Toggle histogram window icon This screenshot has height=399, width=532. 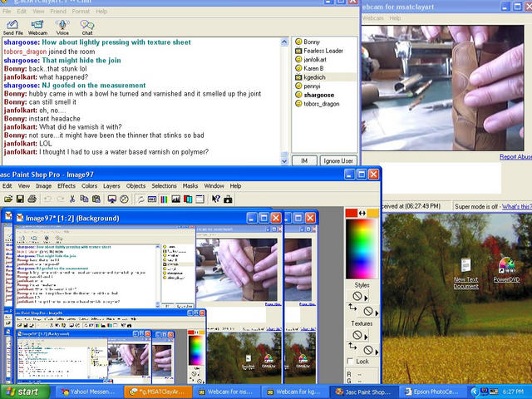click(175, 199)
